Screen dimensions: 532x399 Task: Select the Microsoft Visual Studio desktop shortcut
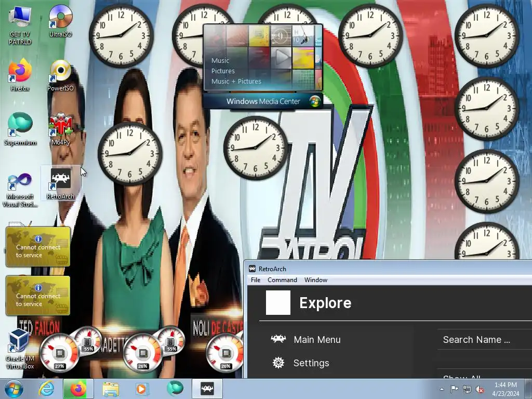click(20, 190)
